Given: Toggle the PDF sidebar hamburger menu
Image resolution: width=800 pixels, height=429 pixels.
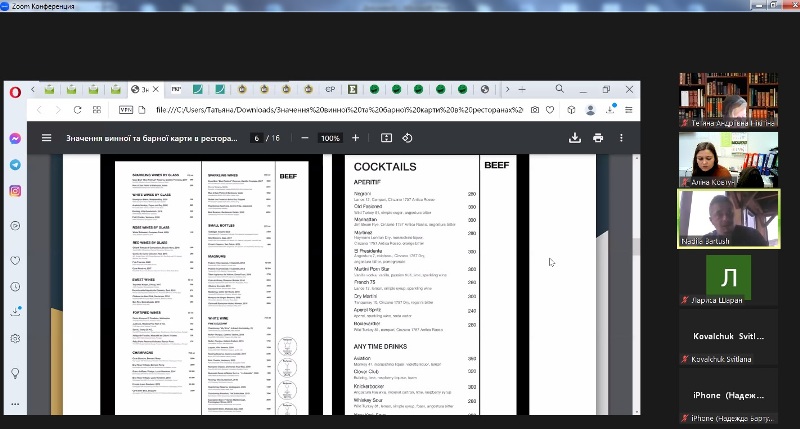Looking at the screenshot, I should 46,138.
